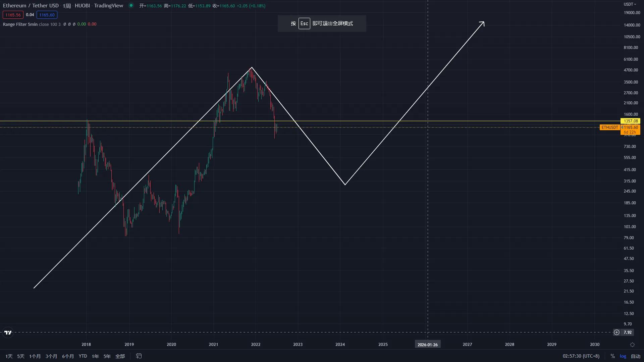Click the 1周 interval label
The width and height of the screenshot is (644, 362).
pyautogui.click(x=67, y=5)
